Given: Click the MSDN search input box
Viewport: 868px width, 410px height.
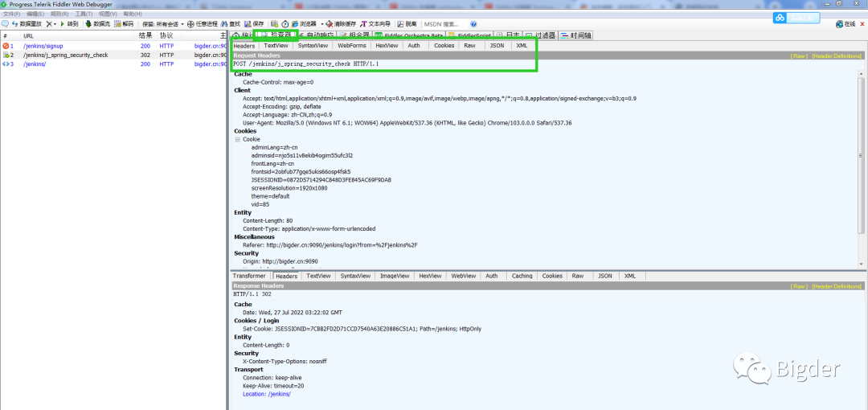Looking at the screenshot, I should (x=444, y=24).
